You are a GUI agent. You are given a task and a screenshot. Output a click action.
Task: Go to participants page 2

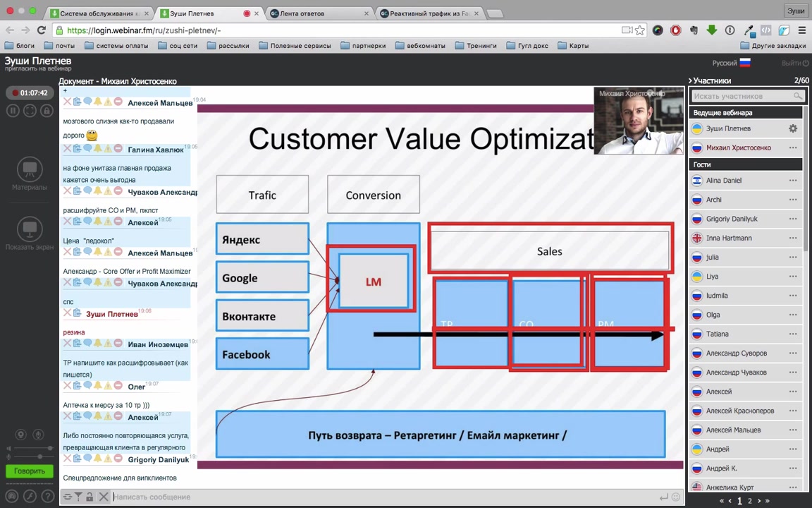tap(749, 501)
